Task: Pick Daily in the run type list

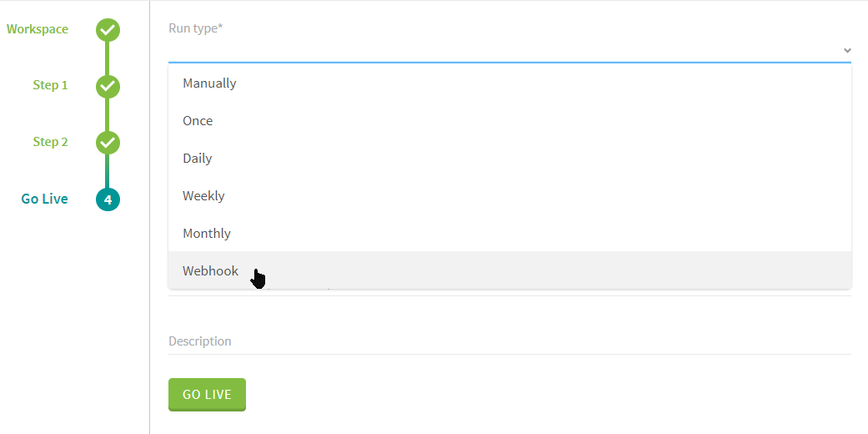Action: [x=198, y=159]
